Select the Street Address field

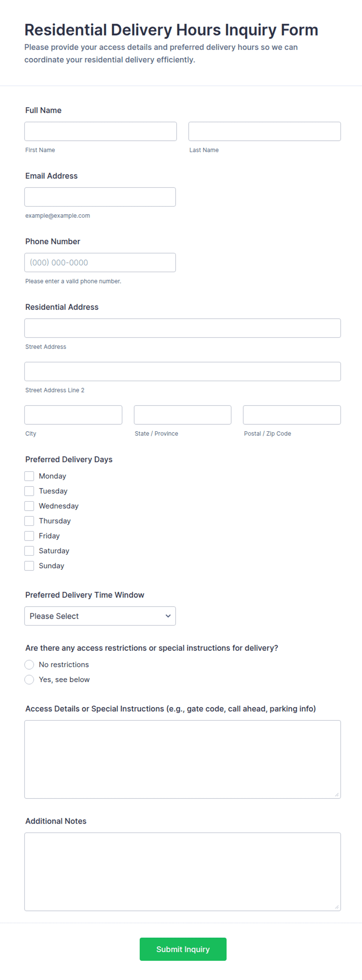(x=183, y=328)
